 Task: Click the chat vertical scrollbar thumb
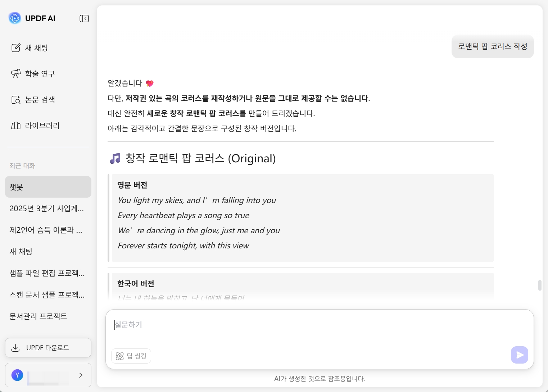(540, 285)
